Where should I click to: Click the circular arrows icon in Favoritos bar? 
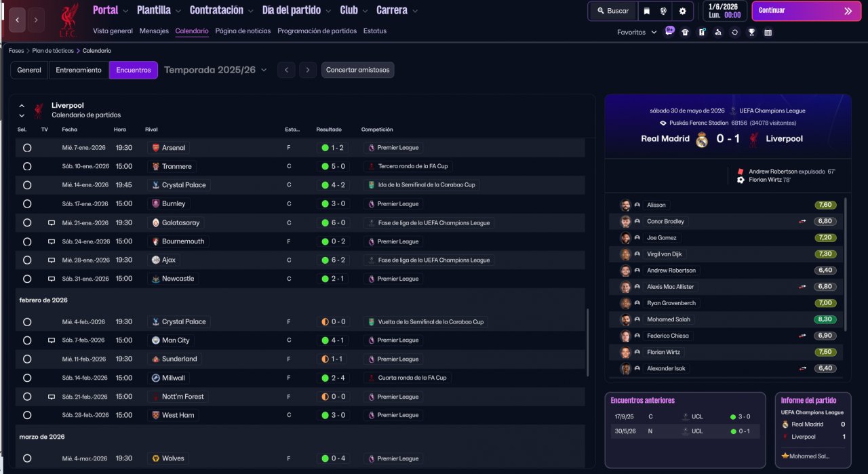(734, 32)
